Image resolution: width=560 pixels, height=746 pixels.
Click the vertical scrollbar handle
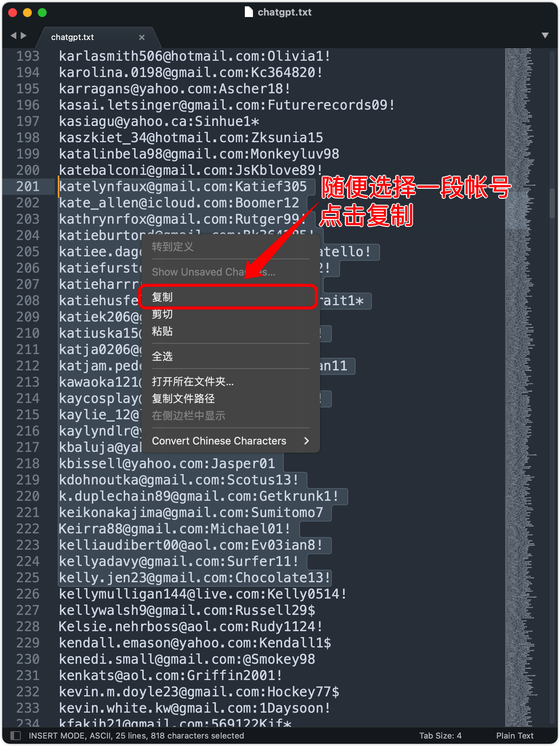click(x=553, y=203)
